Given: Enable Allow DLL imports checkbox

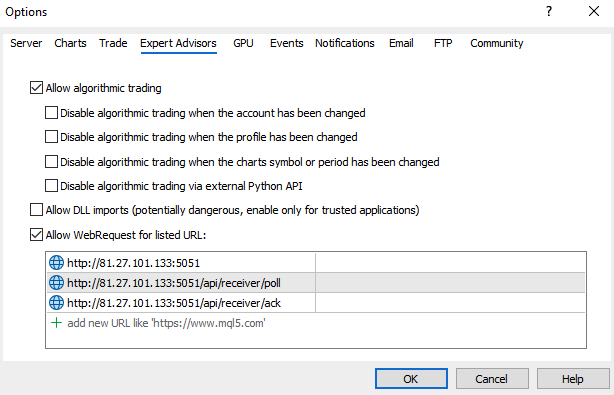Looking at the screenshot, I should point(36,210).
